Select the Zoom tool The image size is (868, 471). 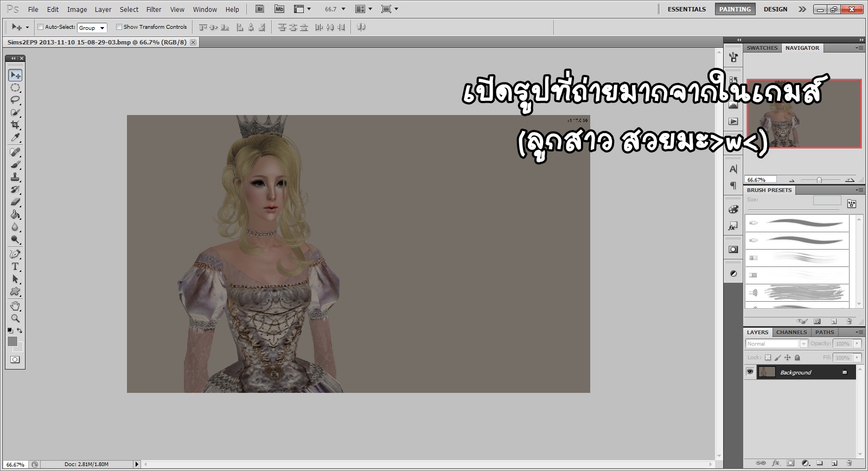15,319
